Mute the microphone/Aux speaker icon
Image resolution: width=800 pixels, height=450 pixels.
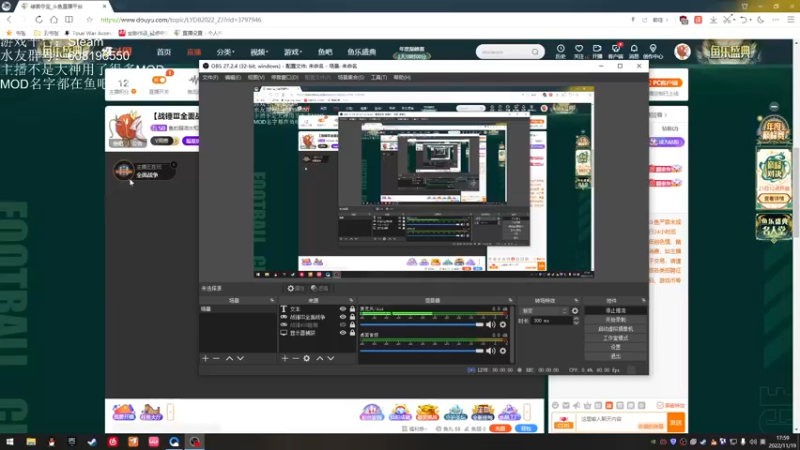(491, 324)
